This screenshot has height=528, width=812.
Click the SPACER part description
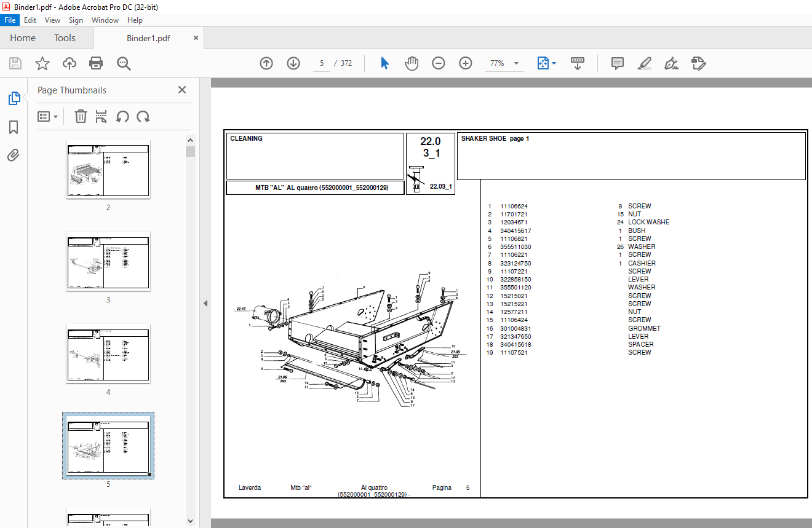641,344
